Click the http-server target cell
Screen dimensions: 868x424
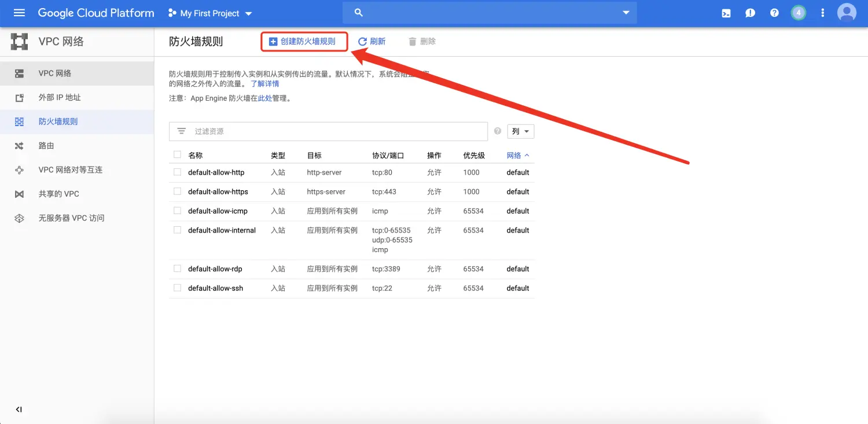click(x=324, y=172)
